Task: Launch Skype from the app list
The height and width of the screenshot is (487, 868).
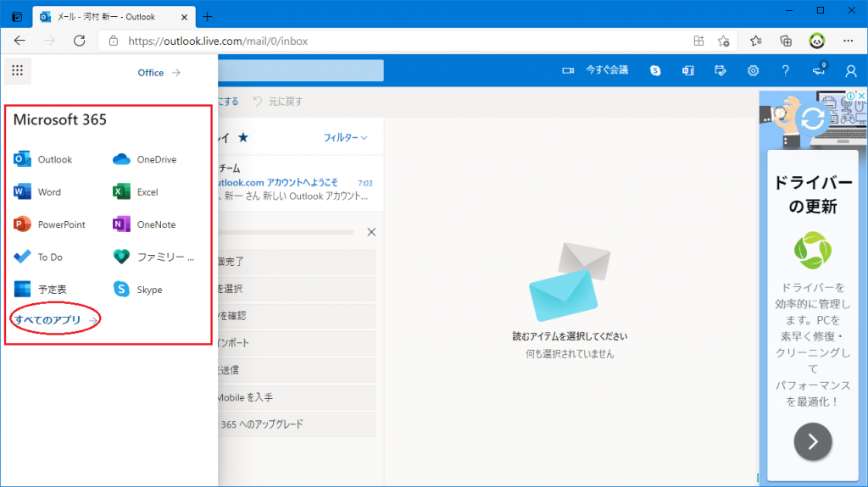Action: click(137, 290)
